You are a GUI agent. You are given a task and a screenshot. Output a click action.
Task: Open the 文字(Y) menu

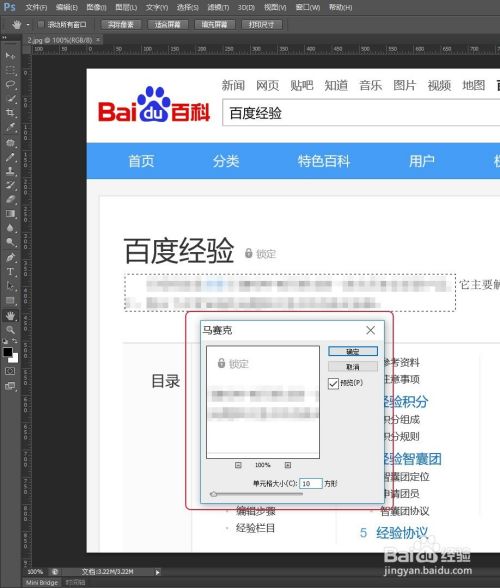pyautogui.click(x=157, y=7)
